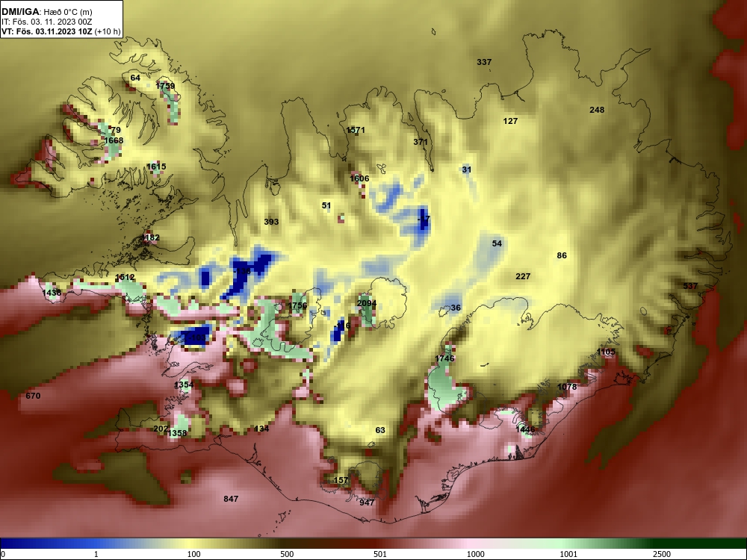The width and height of the screenshot is (747, 560).
Task: Click the map value 1756
Action: click(298, 305)
